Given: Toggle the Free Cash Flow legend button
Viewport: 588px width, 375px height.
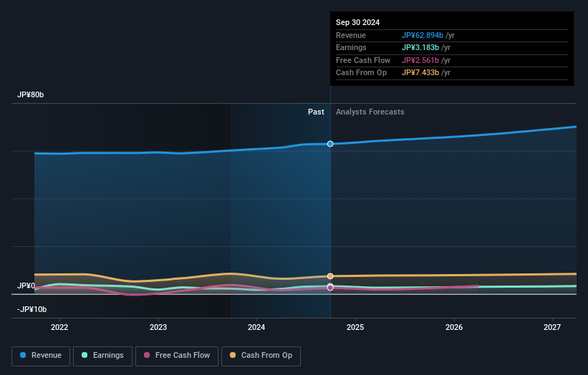Looking at the screenshot, I should click(177, 356).
